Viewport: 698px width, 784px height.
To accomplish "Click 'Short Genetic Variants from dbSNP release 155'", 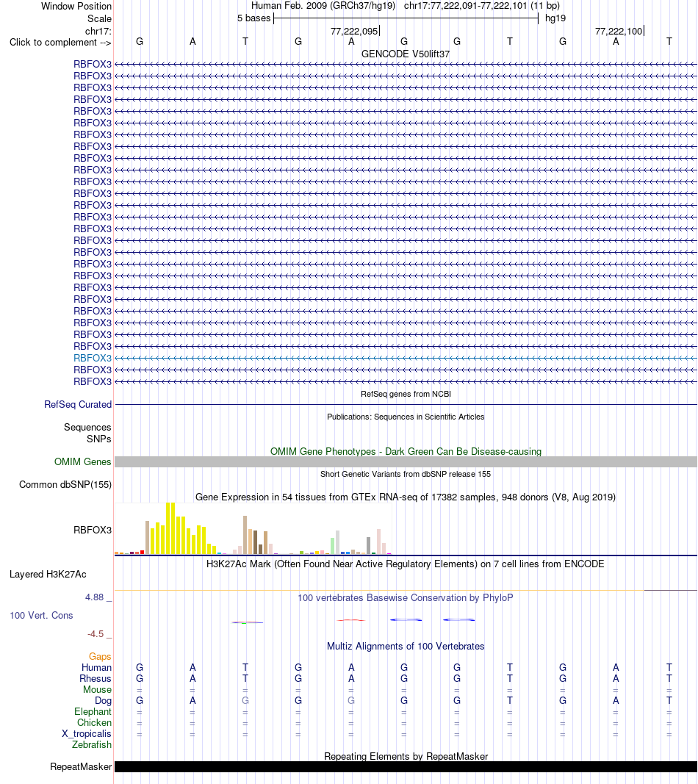I will click(406, 474).
